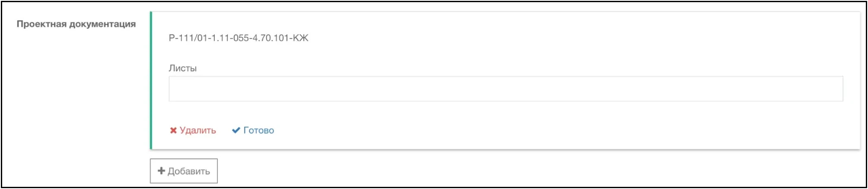Click empty card area right of Готово
This screenshot has height=189, width=868.
518,130
